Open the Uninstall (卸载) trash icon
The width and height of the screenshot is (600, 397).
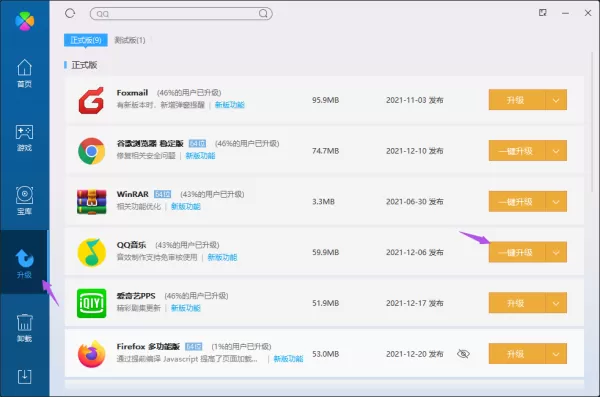coord(24,328)
